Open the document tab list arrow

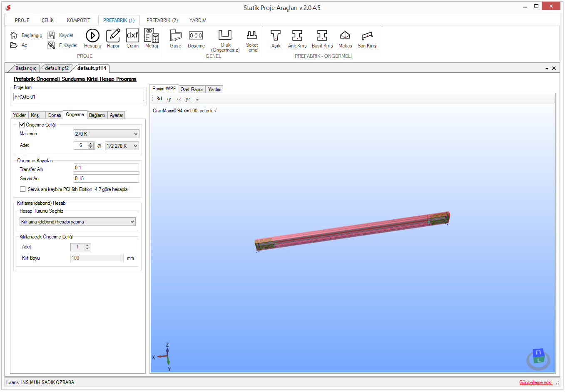[547, 68]
